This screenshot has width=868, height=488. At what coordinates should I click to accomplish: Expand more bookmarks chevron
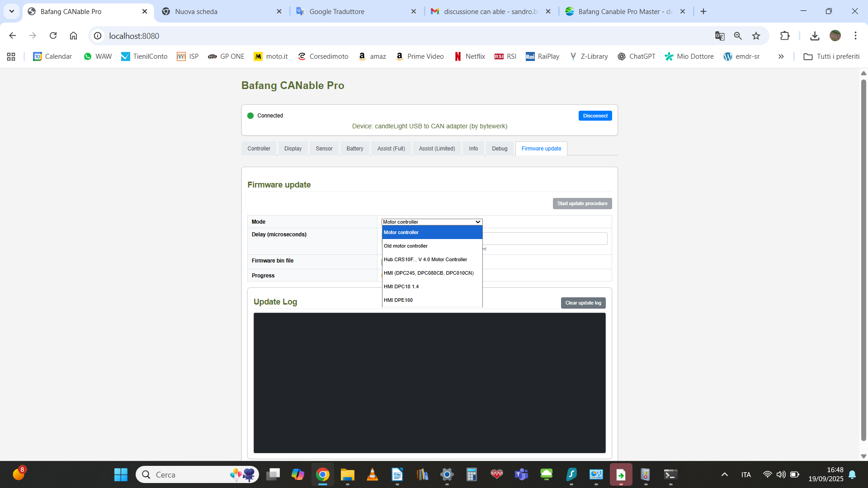click(x=781, y=56)
